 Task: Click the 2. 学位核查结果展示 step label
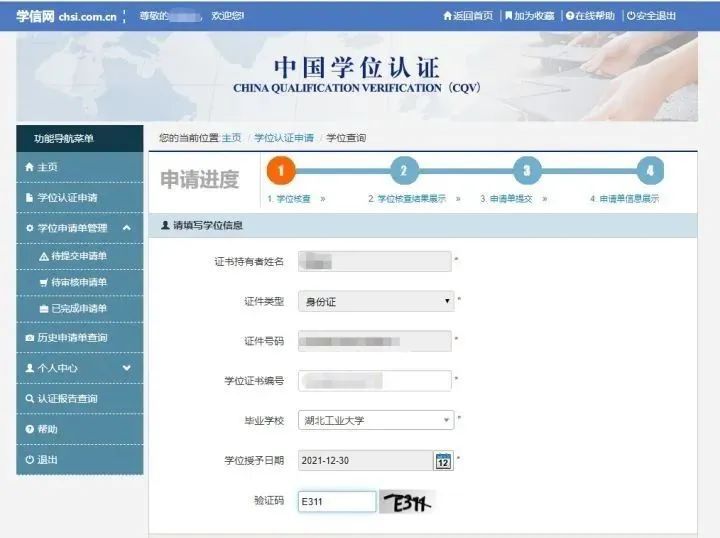click(407, 199)
